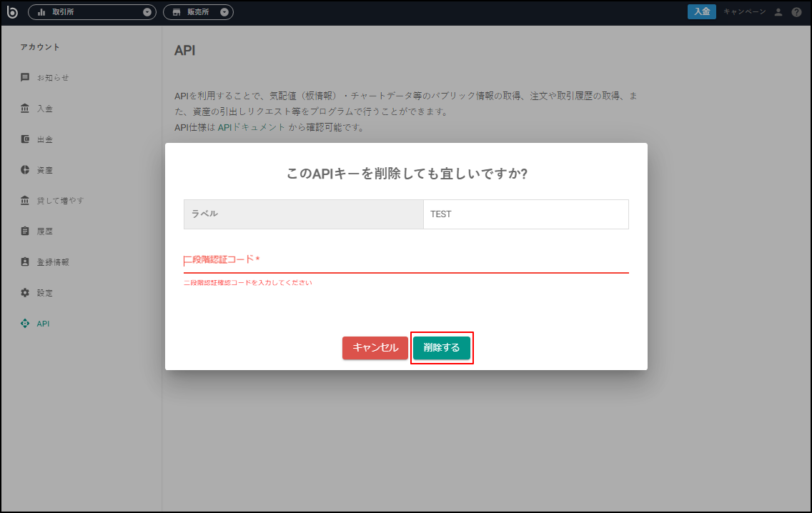The image size is (812, 513).
Task: Open 資産 in the sidebar
Action: [x=44, y=170]
